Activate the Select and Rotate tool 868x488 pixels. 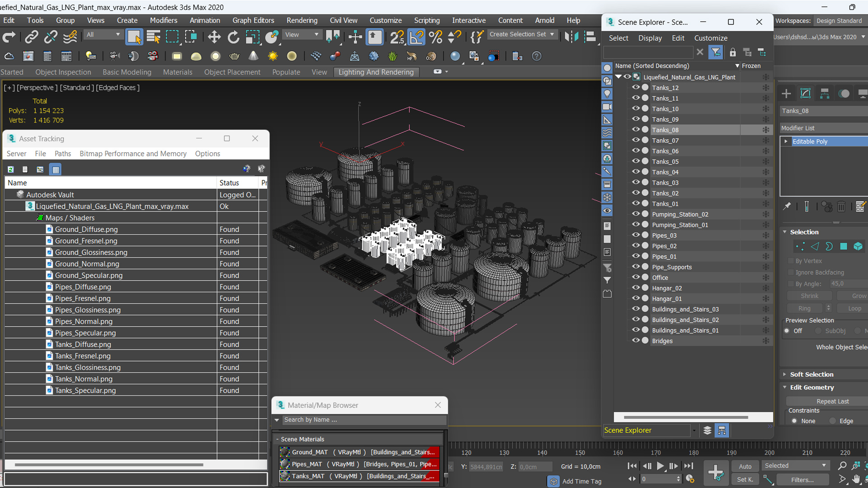(x=233, y=37)
